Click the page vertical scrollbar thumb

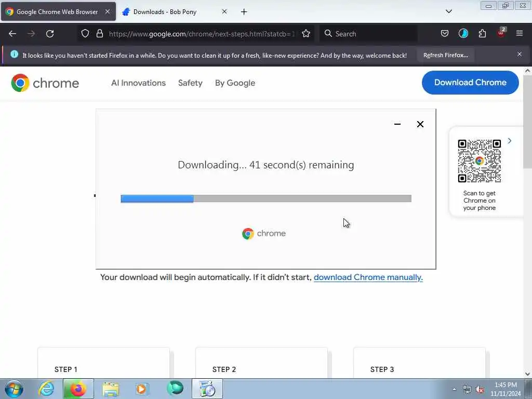pos(527,122)
